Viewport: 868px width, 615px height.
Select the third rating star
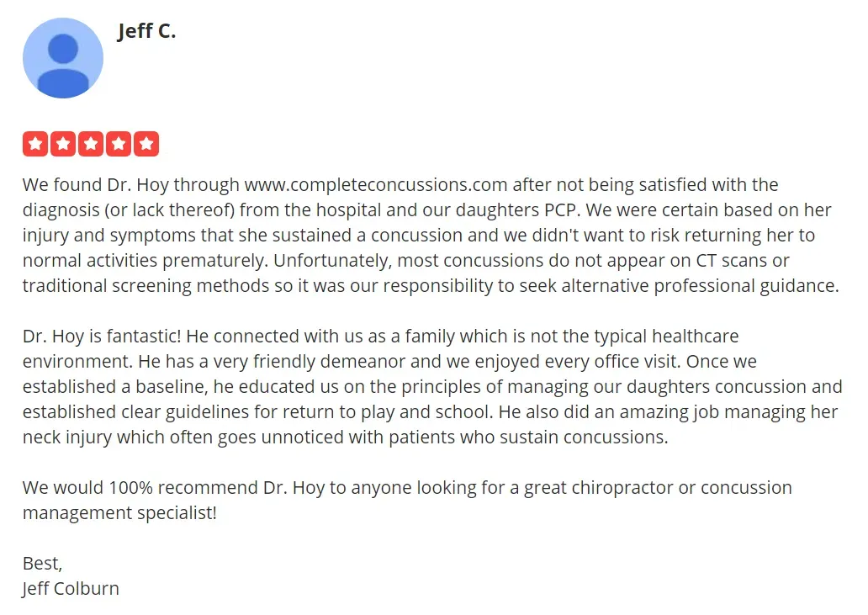pos(91,144)
